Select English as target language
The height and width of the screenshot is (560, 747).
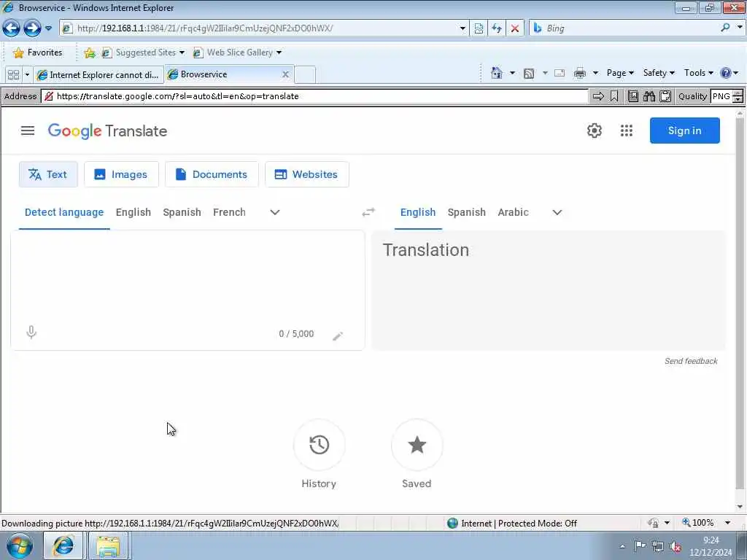[418, 212]
